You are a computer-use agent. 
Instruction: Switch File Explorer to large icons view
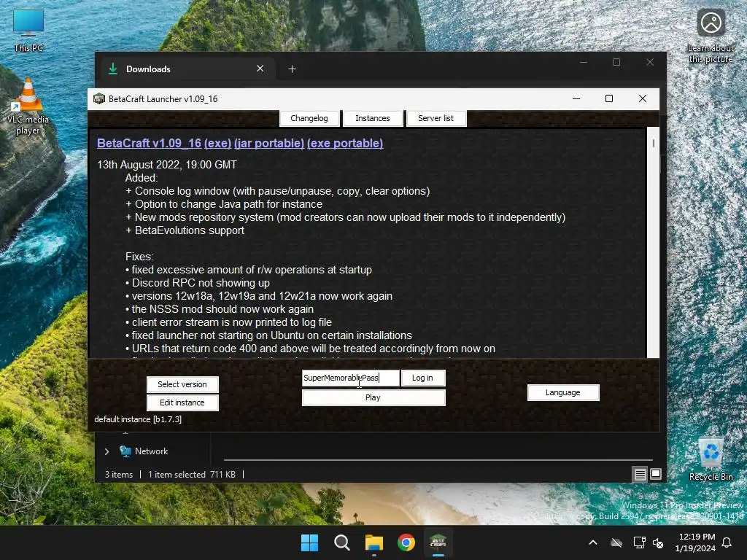click(656, 474)
